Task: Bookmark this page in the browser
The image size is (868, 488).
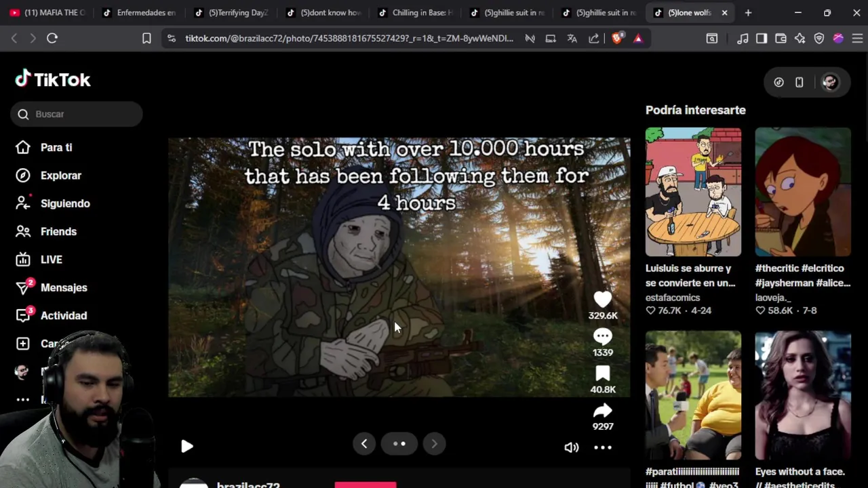Action: tap(146, 38)
